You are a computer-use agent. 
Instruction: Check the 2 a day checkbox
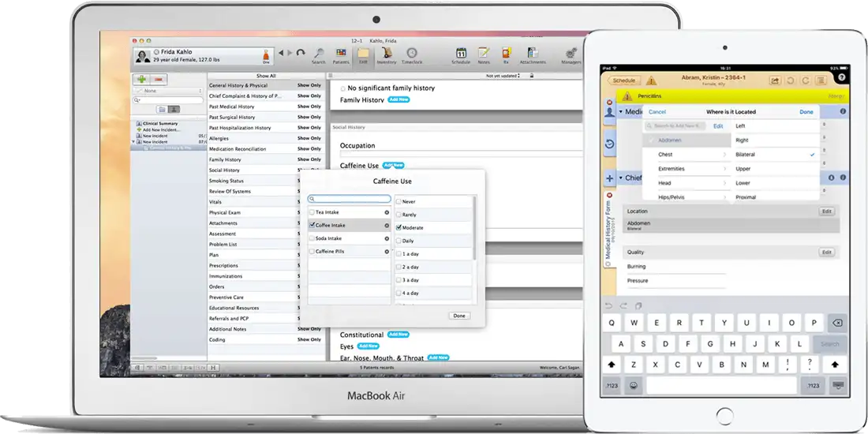[x=398, y=267]
